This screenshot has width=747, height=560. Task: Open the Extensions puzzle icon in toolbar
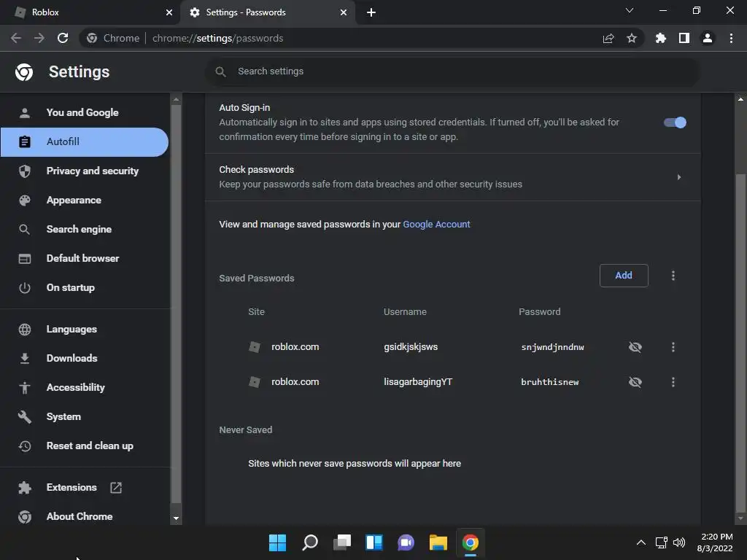pyautogui.click(x=660, y=38)
